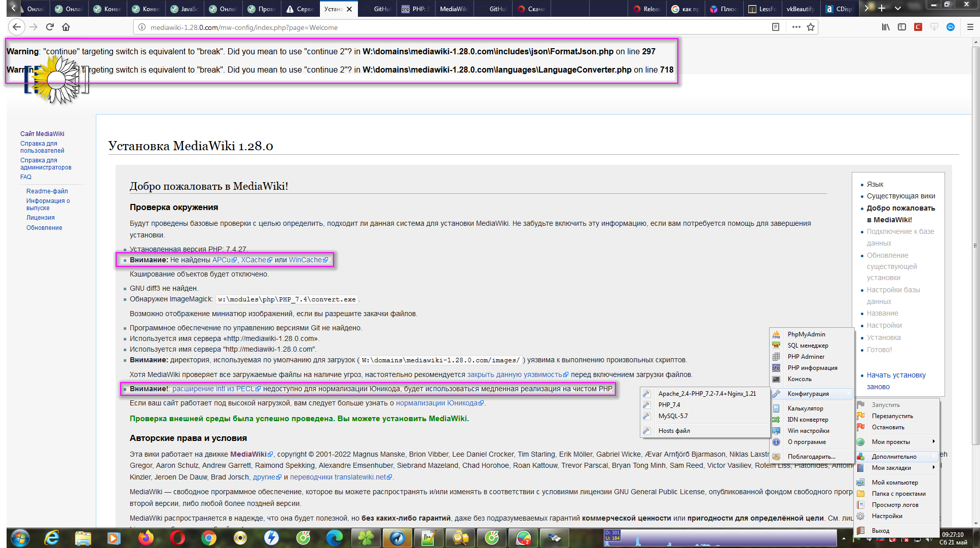The image size is (980, 548).
Task: Choose Перезапустить in the Open Server menu
Action: [x=892, y=416]
